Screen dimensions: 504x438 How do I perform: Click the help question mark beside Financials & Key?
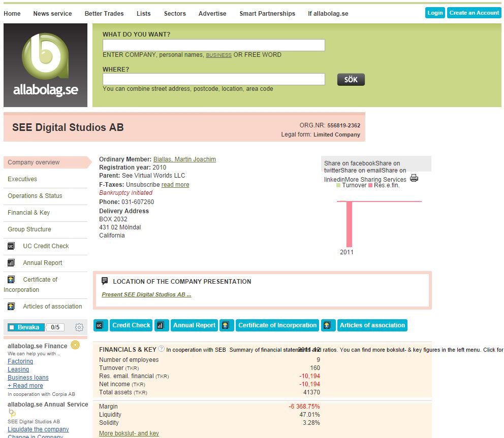[161, 349]
